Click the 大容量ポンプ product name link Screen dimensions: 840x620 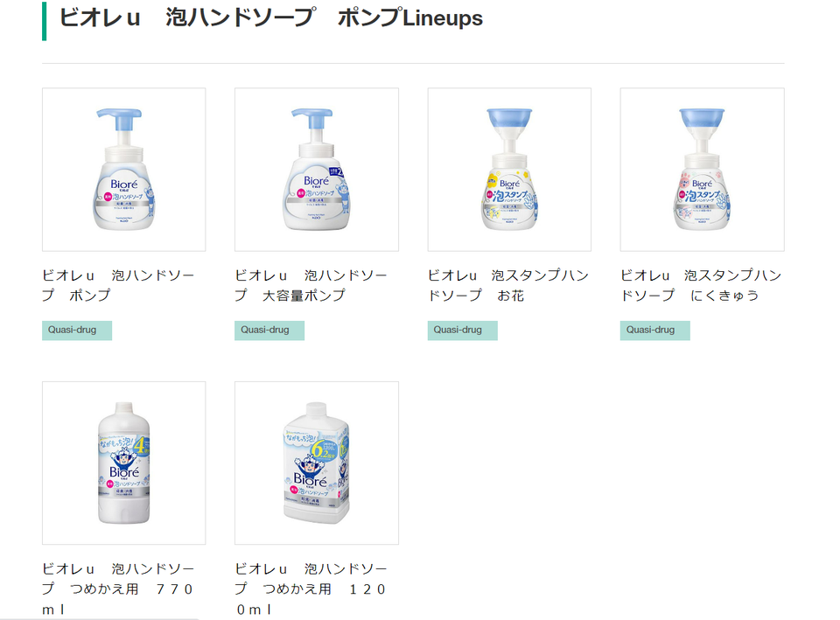pos(311,285)
